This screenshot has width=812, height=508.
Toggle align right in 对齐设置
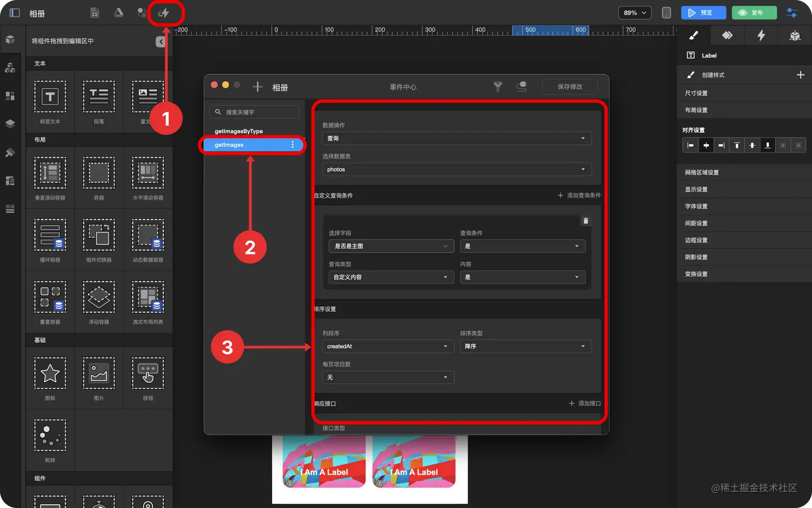(x=721, y=145)
